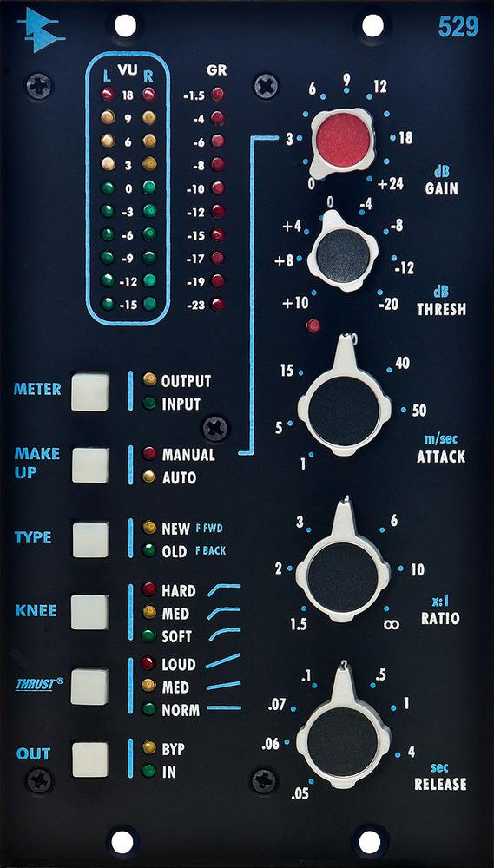The width and height of the screenshot is (494, 868).
Task: Click the hard knee curve icon
Action: click(224, 590)
